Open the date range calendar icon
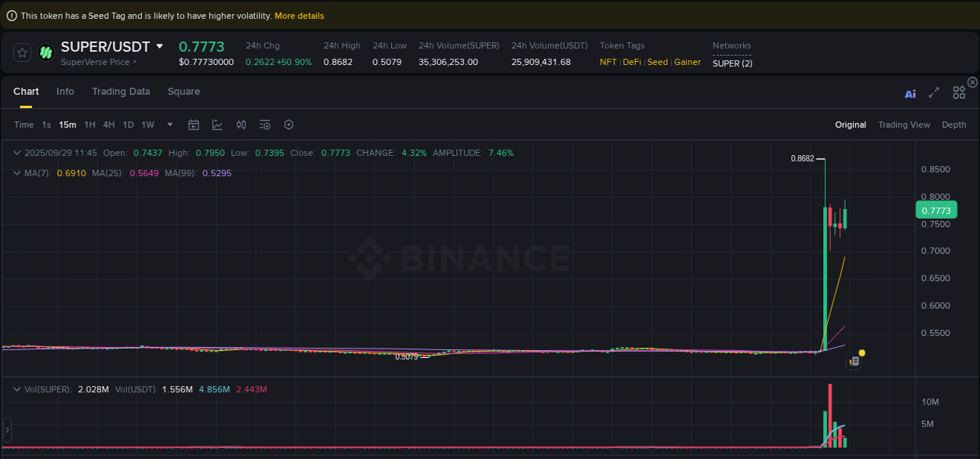The image size is (980, 459). [194, 125]
